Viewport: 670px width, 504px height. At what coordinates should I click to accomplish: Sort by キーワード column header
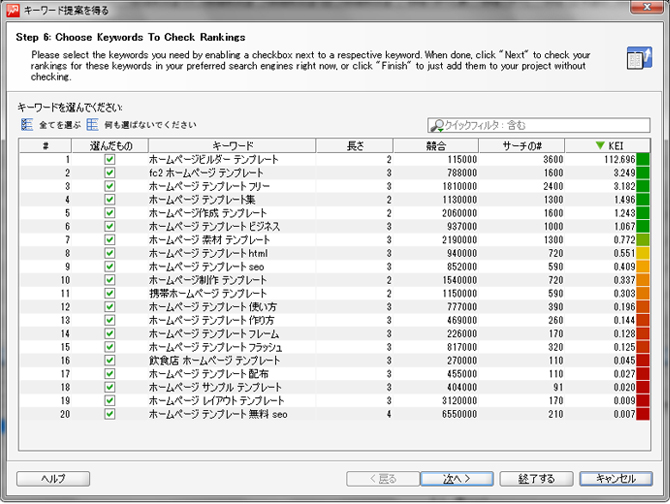click(x=232, y=146)
